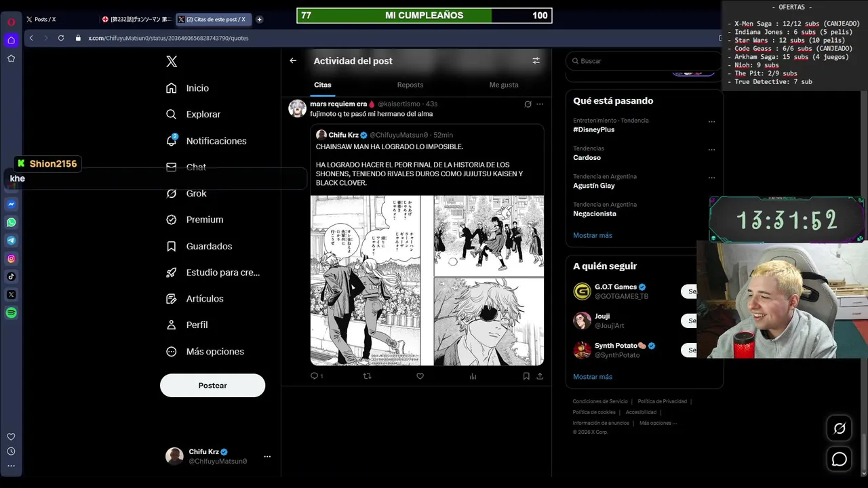Open TikTok in Opera sidebar
The image size is (868, 488).
tap(11, 277)
